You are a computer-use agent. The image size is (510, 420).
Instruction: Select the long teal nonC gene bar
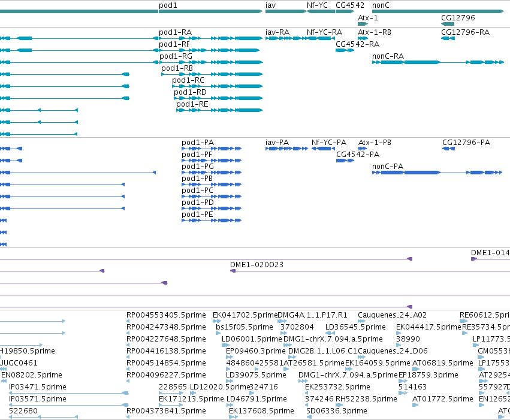[438, 11]
